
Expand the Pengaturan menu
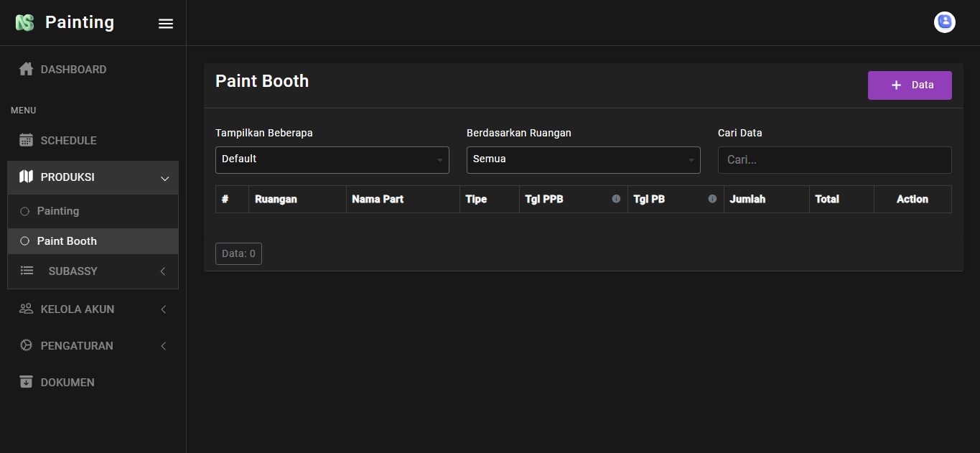163,346
